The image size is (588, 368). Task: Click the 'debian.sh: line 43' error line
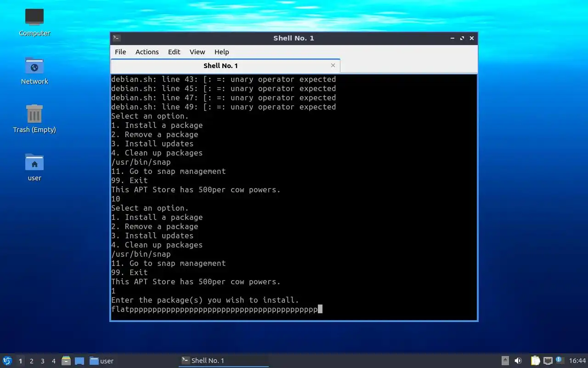point(224,79)
